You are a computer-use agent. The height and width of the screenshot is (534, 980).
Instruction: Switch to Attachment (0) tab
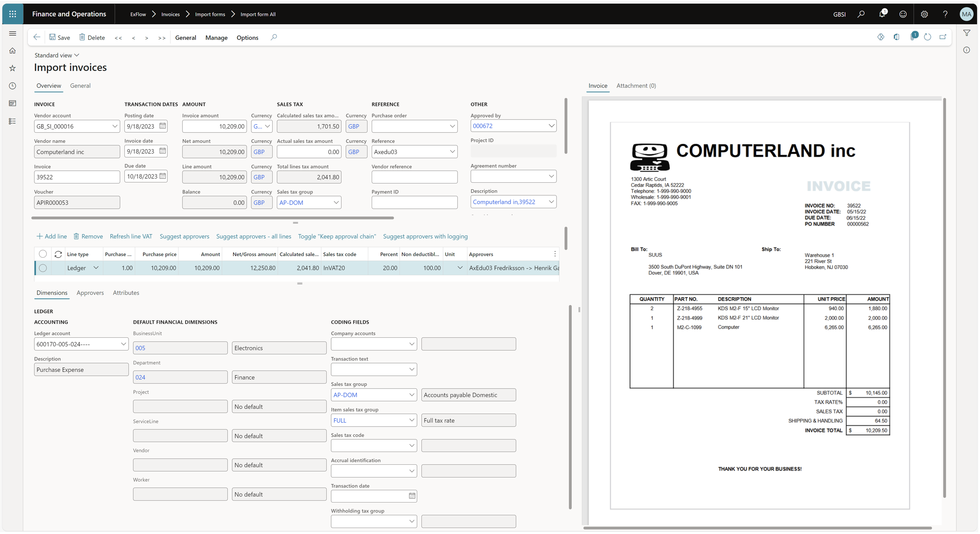pyautogui.click(x=636, y=86)
